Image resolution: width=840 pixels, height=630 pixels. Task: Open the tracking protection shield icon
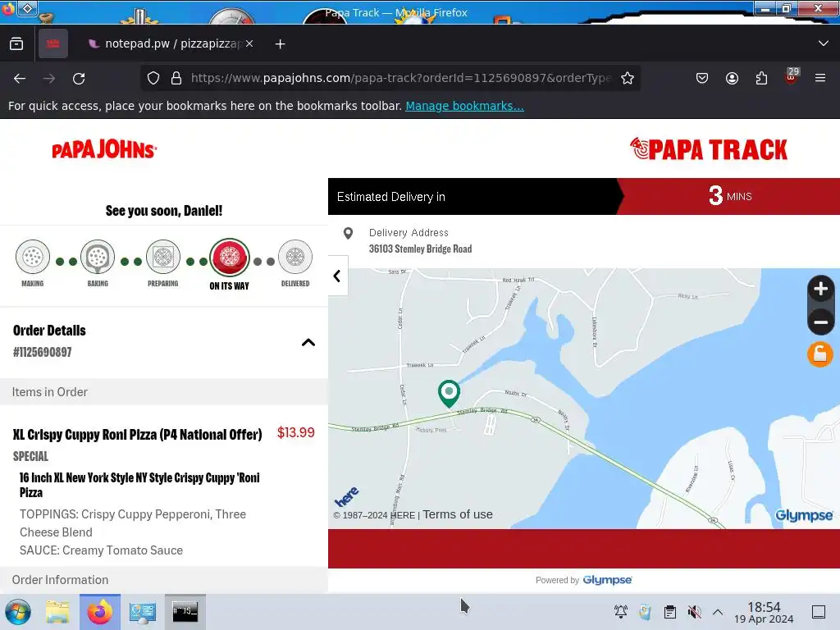click(x=153, y=78)
